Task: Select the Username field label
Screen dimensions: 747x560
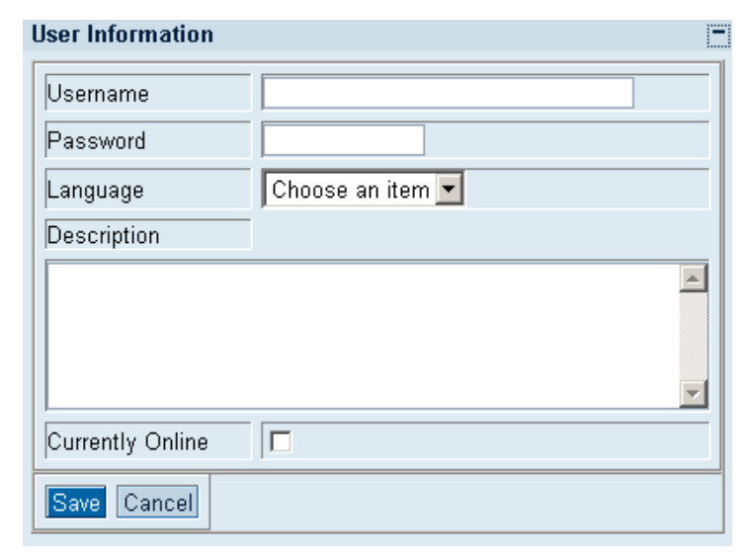Action: pyautogui.click(x=99, y=94)
